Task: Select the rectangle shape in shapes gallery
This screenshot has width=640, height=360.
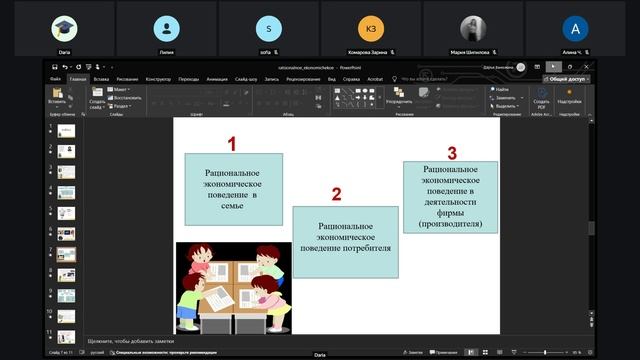Action: tap(358, 91)
